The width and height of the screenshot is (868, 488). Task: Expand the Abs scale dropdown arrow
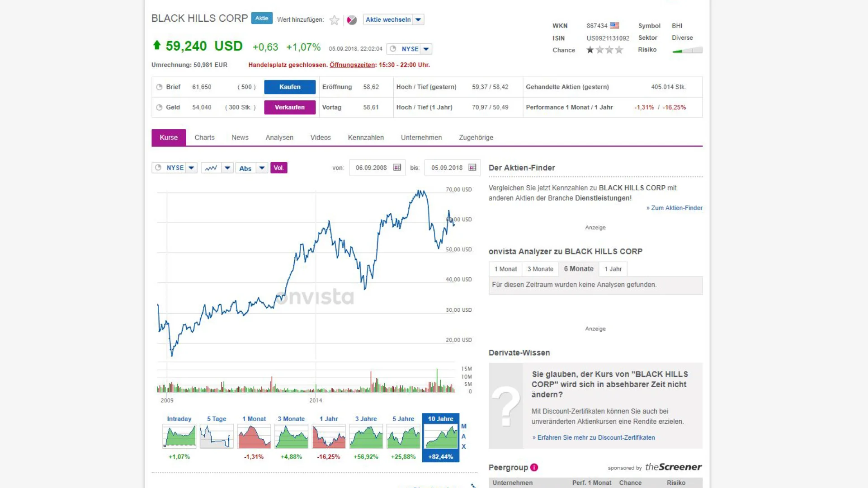click(262, 168)
